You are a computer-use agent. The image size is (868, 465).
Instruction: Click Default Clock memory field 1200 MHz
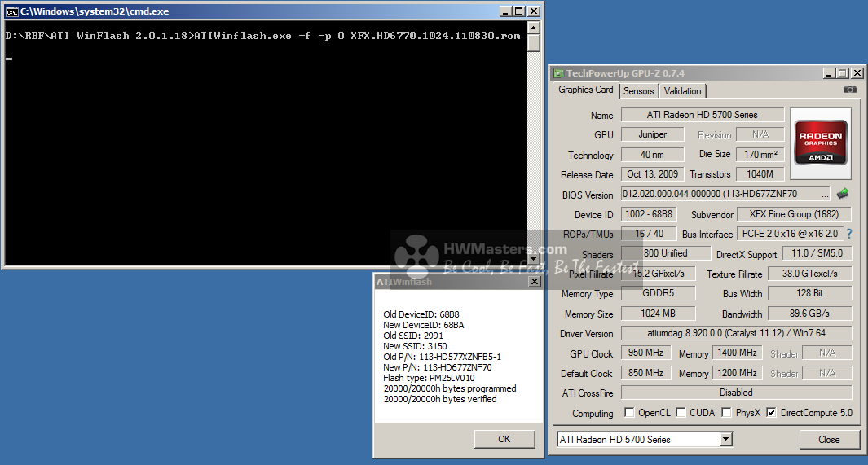coord(737,373)
